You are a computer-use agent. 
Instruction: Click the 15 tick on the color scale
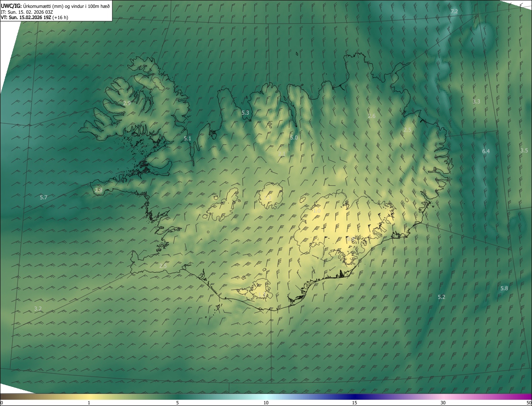[x=355, y=403]
